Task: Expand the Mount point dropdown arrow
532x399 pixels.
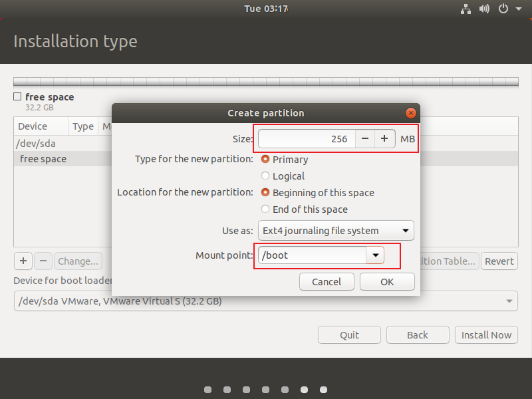Action: click(x=375, y=255)
